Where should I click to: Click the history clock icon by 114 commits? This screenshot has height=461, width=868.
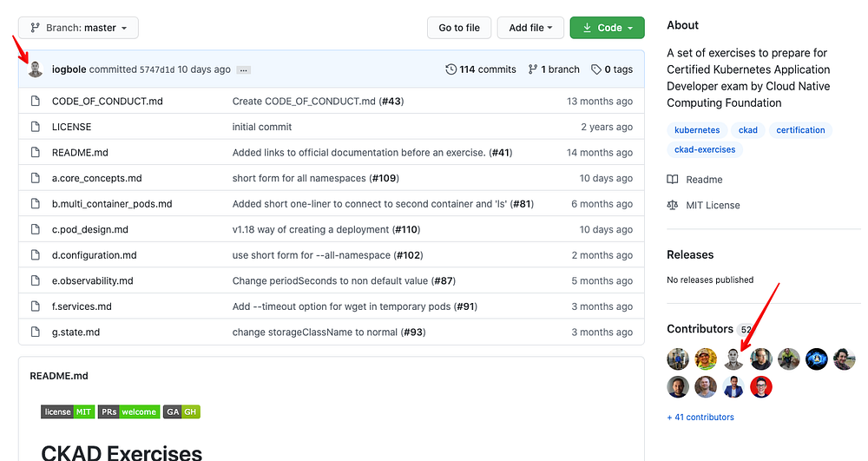[451, 69]
